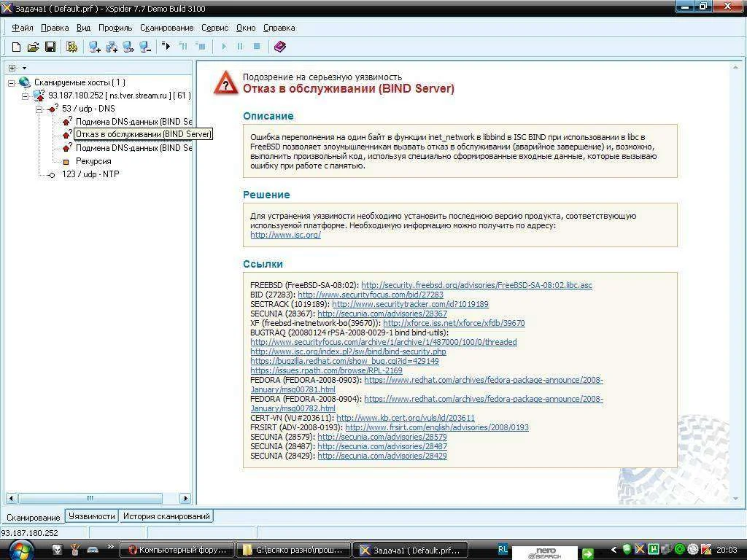
Task: Switch to the 'Уязвимости' tab
Action: pos(91,516)
